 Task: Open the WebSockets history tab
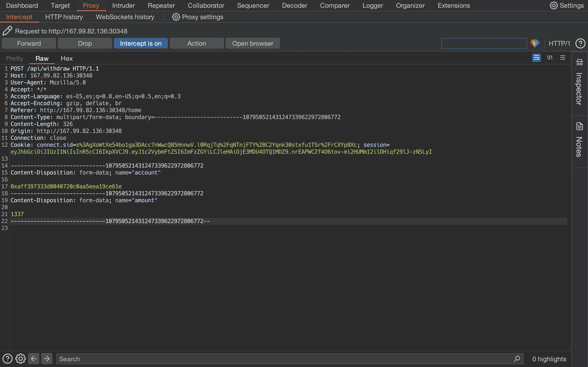tap(125, 17)
